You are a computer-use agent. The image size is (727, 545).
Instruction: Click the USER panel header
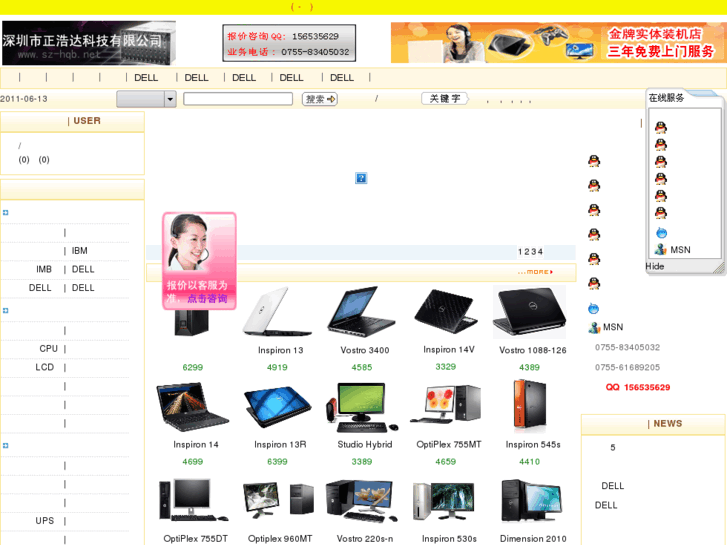pos(72,121)
